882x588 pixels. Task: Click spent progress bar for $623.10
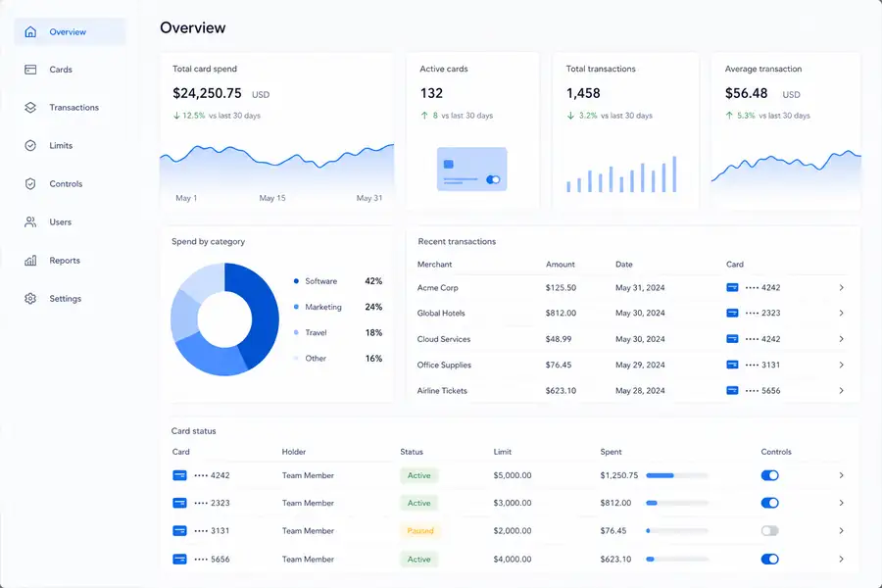677,560
